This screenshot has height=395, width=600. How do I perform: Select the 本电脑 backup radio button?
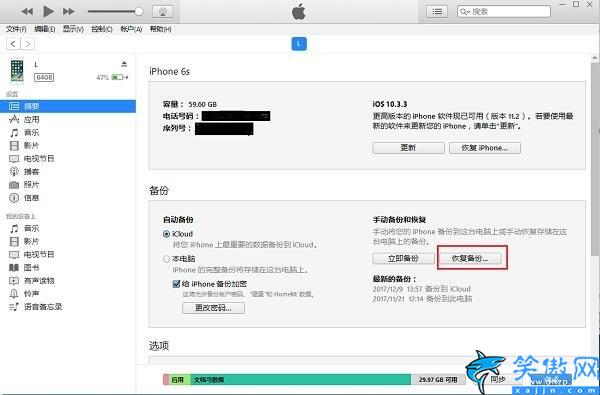(166, 259)
